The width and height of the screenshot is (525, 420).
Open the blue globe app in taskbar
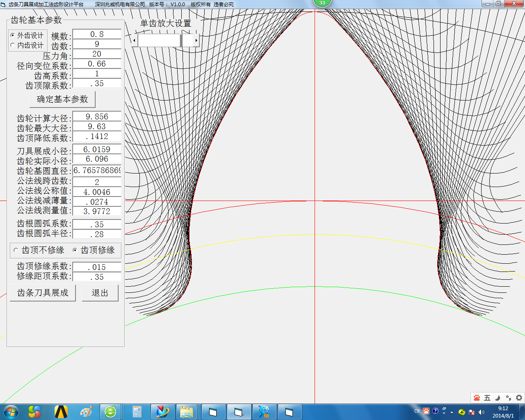163,412
